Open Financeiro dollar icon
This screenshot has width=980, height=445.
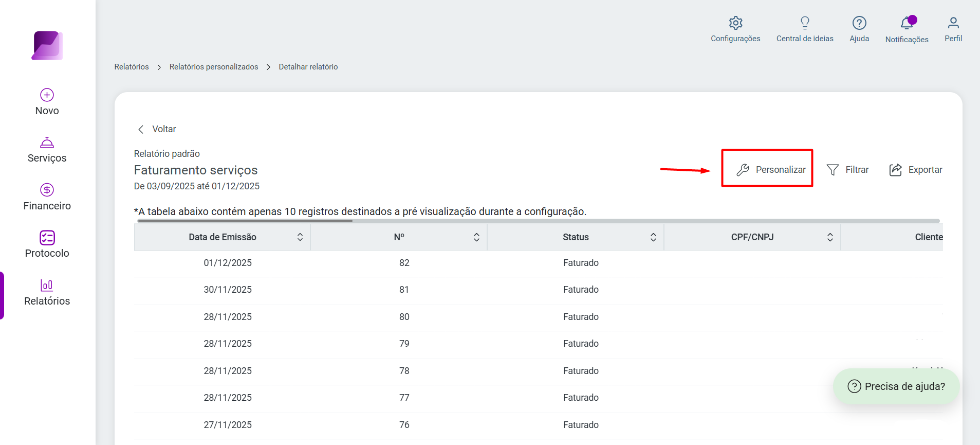coord(47,190)
